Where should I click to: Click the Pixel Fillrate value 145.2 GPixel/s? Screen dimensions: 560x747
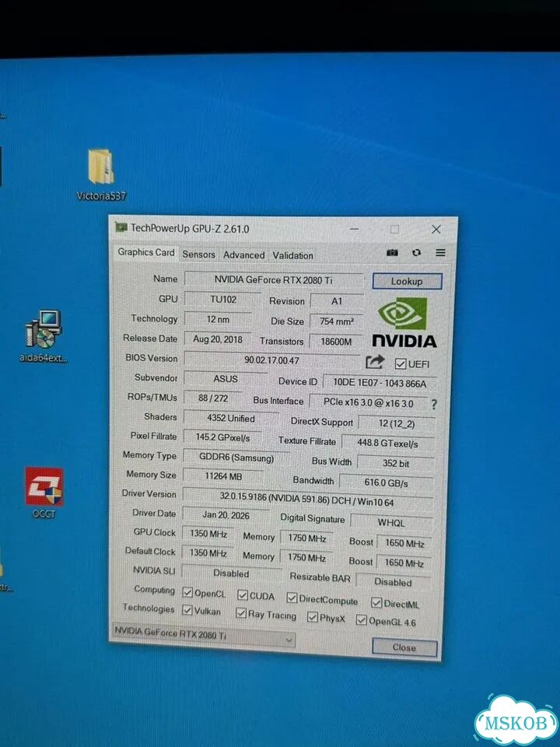click(222, 437)
